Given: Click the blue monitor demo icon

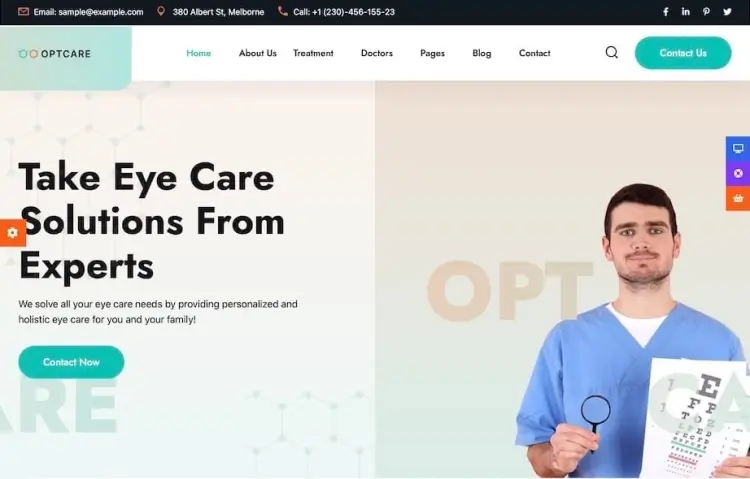Looking at the screenshot, I should (x=738, y=149).
